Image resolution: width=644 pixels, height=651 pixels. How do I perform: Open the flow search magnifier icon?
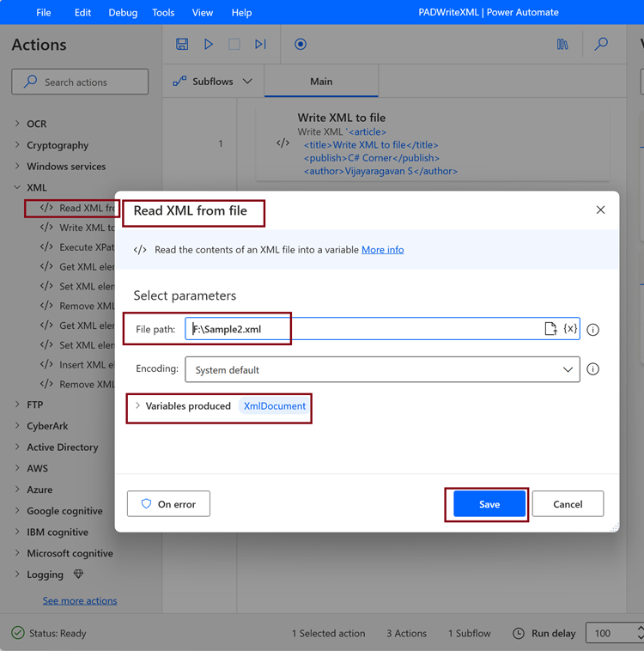coord(601,44)
